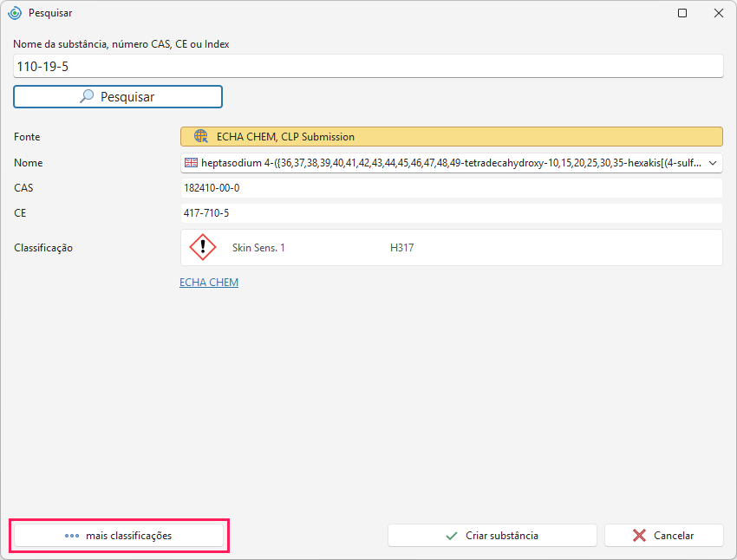Click the Pesquisar search button

point(118,97)
